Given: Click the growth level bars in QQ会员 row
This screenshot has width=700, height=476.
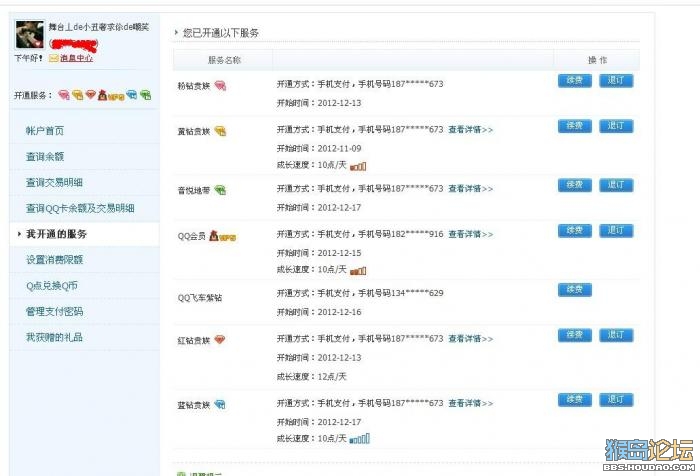Looking at the screenshot, I should coord(358,271).
